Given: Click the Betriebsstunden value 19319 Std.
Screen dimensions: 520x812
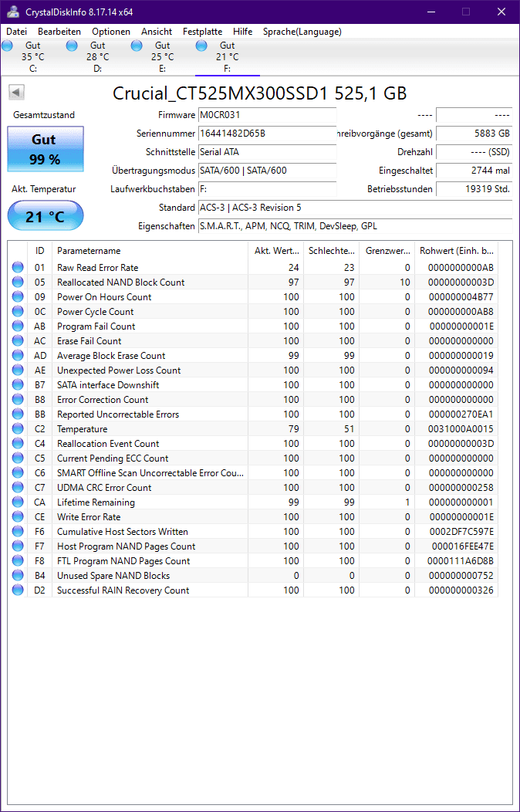Looking at the screenshot, I should 474,189.
